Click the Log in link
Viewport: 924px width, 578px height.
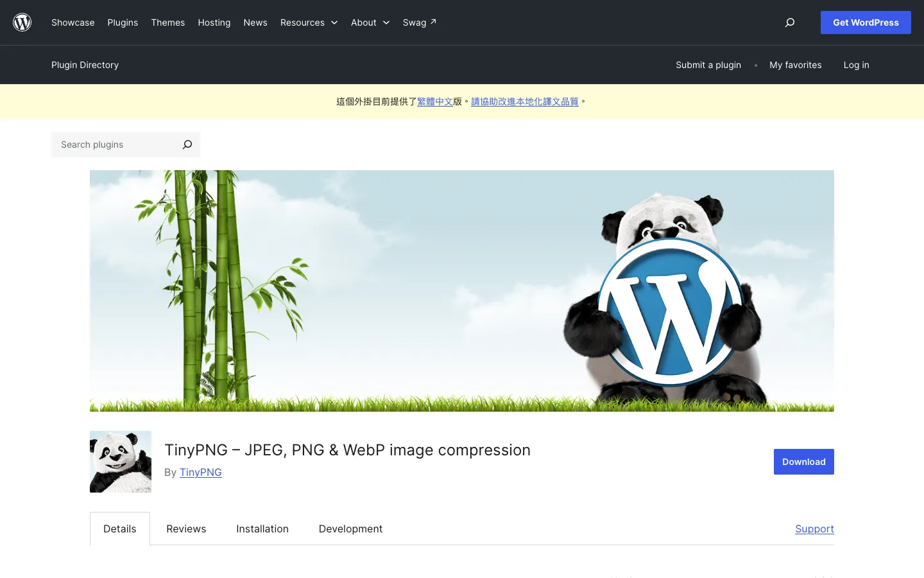pos(857,65)
